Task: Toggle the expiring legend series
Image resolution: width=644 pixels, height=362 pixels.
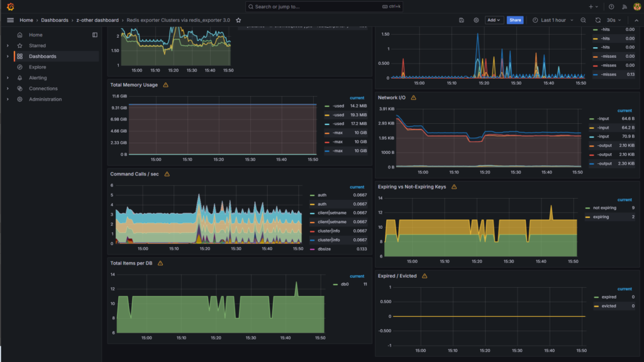Action: 601,217
